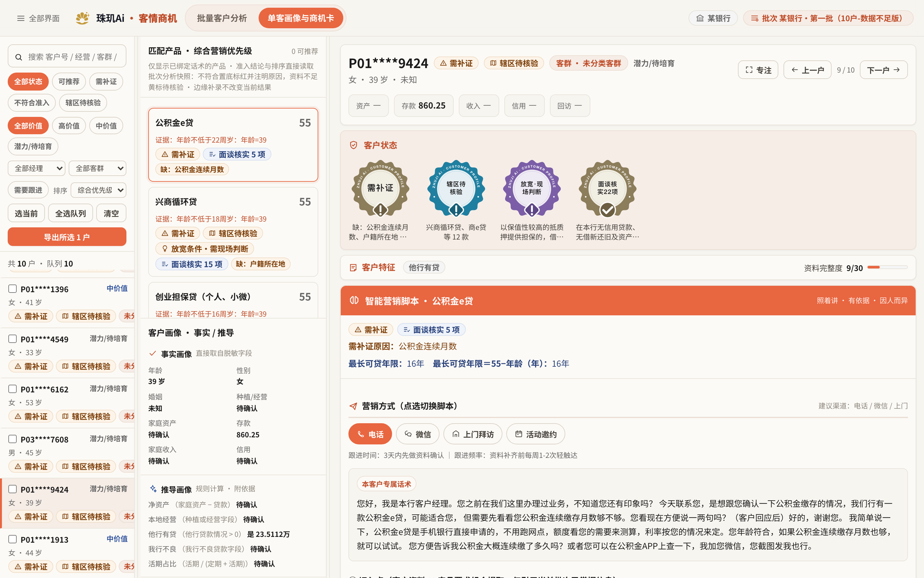Click the 清空 button
This screenshot has width=924, height=578.
[111, 213]
